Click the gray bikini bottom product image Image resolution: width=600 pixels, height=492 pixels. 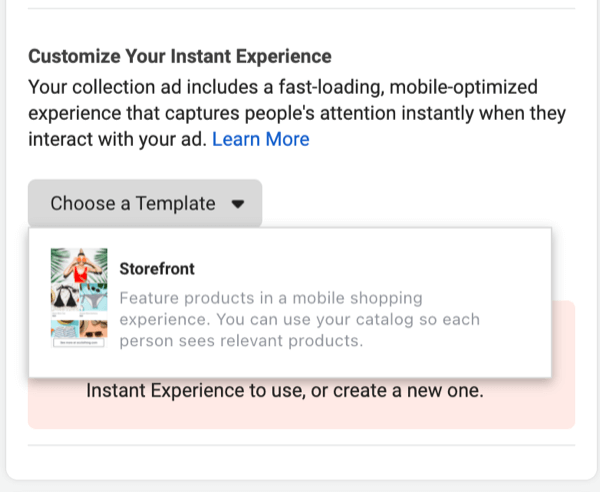[x=94, y=297]
